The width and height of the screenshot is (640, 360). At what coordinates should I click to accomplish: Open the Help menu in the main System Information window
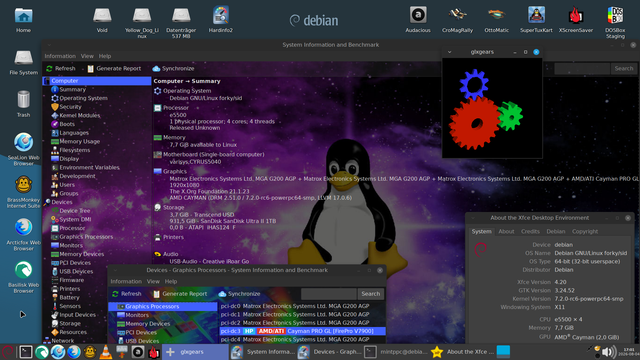coord(105,56)
